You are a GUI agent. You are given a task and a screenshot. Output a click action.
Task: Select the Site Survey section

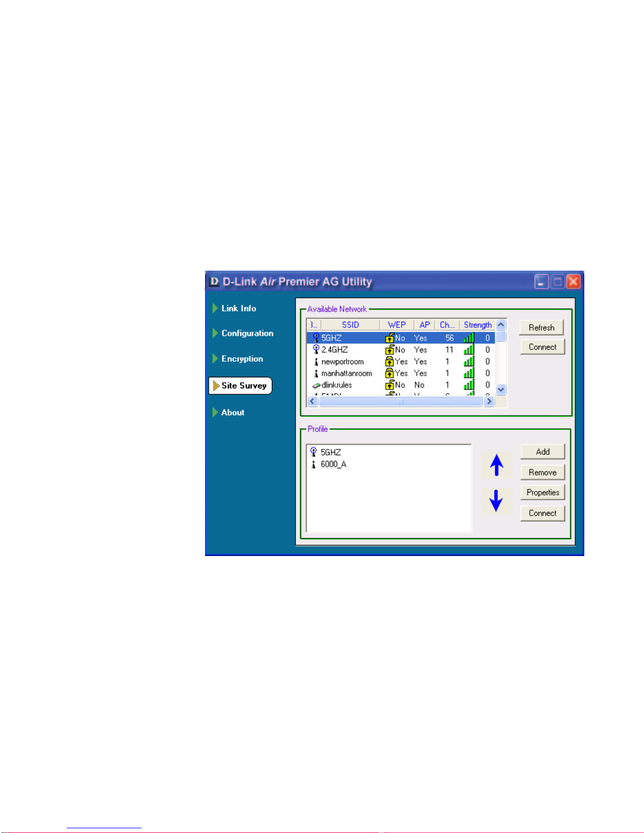[240, 385]
